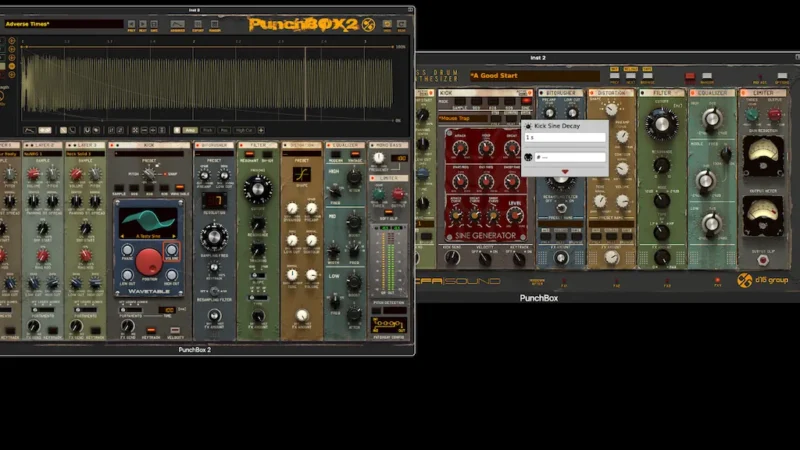Viewport: 800px width, 450px height.
Task: Click Layer 2 sample name display
Action: pyautogui.click(x=42, y=154)
